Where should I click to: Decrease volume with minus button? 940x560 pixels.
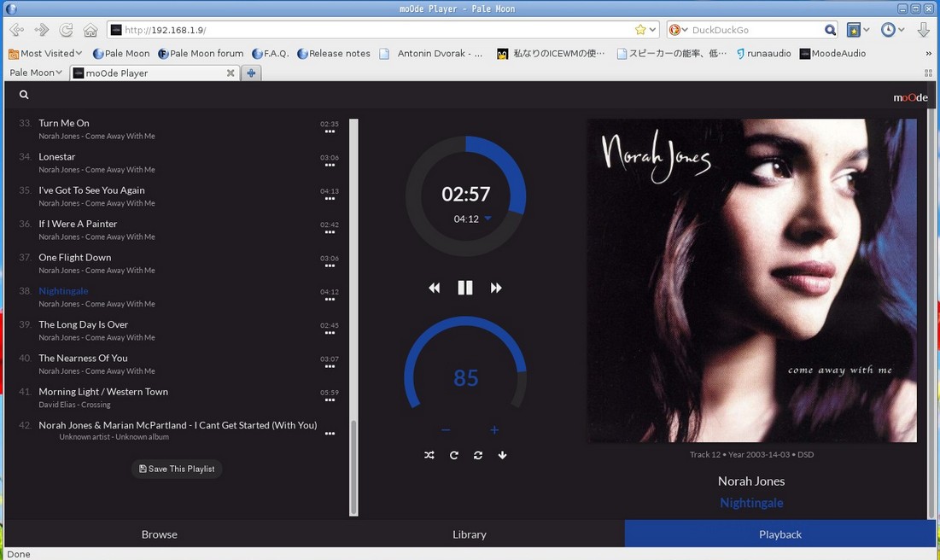446,430
